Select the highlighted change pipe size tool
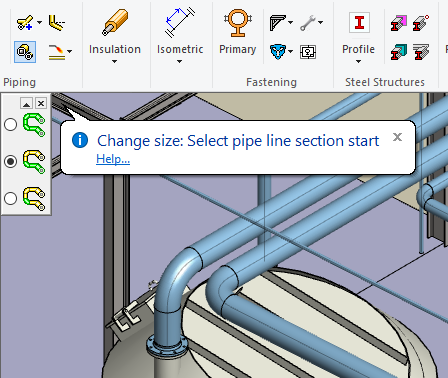Viewport: 448px width, 378px height. point(25,52)
